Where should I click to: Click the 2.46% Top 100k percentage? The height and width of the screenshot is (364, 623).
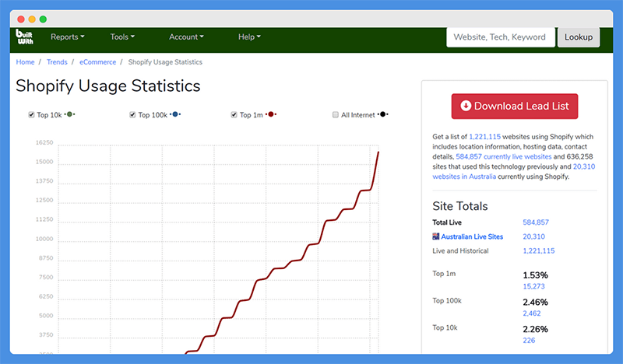click(535, 302)
